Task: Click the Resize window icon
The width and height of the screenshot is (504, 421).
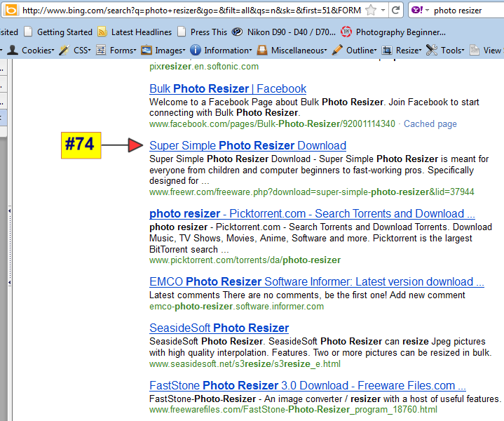Action: (x=387, y=51)
